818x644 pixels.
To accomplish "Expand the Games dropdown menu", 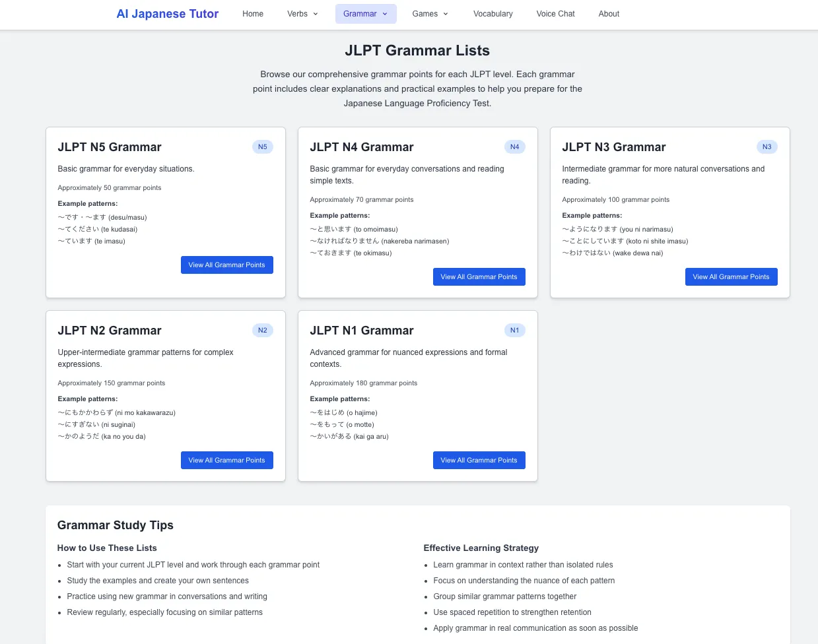I will [x=430, y=14].
